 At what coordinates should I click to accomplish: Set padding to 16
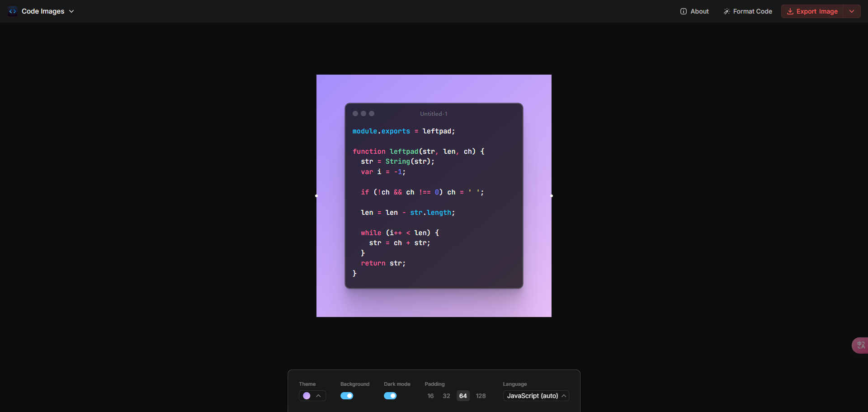[430, 396]
